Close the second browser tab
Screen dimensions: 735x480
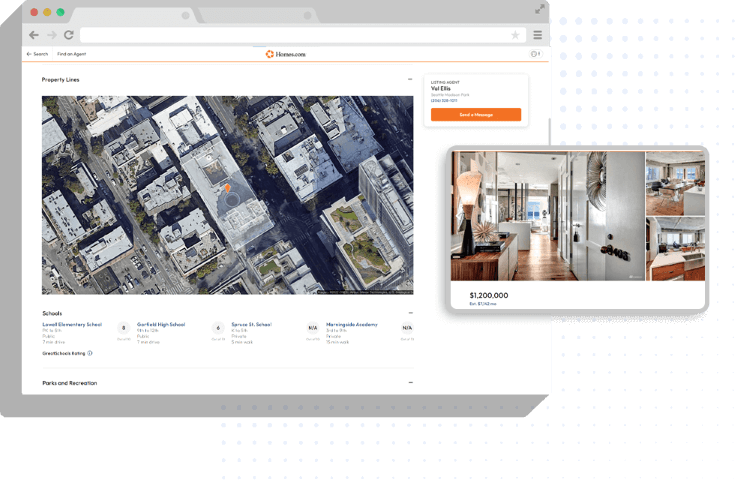[308, 15]
